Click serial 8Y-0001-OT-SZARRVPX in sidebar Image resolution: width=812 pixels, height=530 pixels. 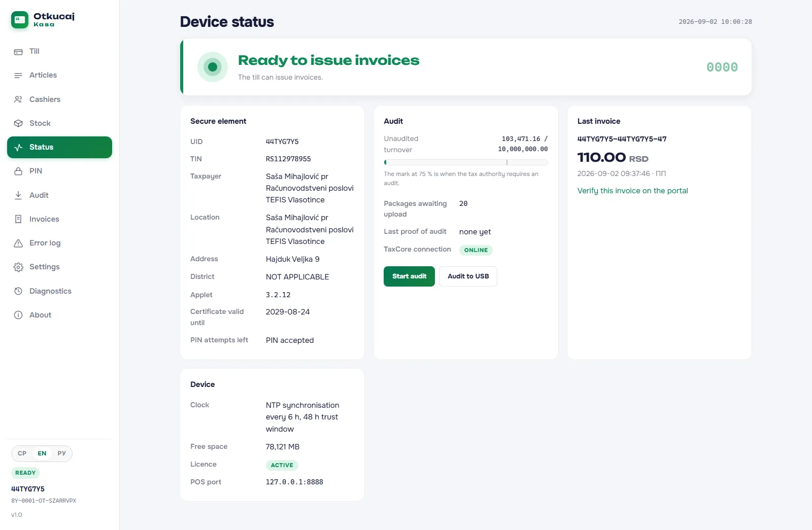coord(44,501)
